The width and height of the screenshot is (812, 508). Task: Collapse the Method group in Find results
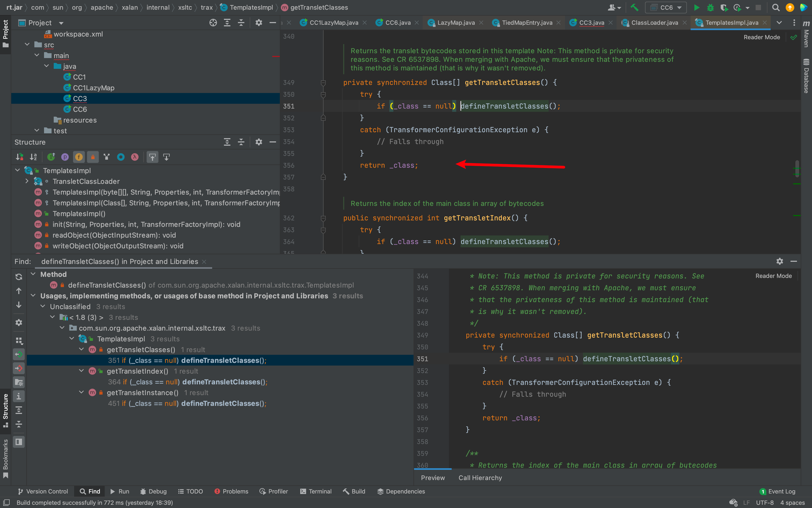click(33, 274)
